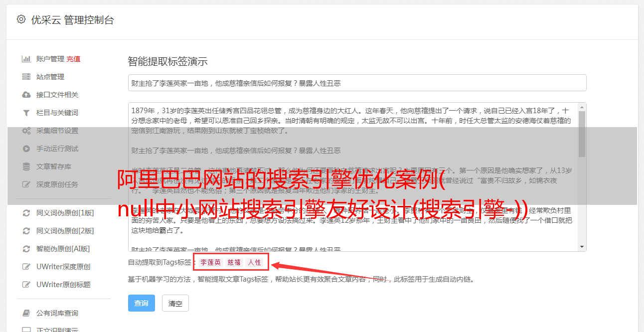Click the 接口文件相关 cloud upload icon
The image size is (644, 332).
click(26, 95)
